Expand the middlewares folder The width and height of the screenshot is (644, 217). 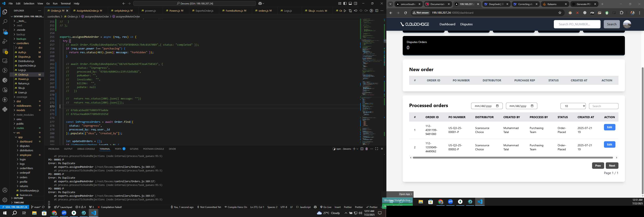(x=24, y=106)
